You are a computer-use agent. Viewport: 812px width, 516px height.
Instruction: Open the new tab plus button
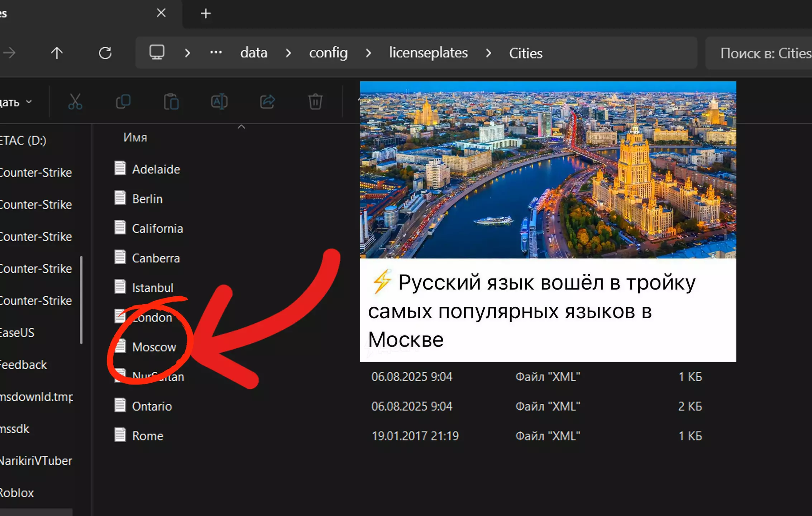click(206, 14)
